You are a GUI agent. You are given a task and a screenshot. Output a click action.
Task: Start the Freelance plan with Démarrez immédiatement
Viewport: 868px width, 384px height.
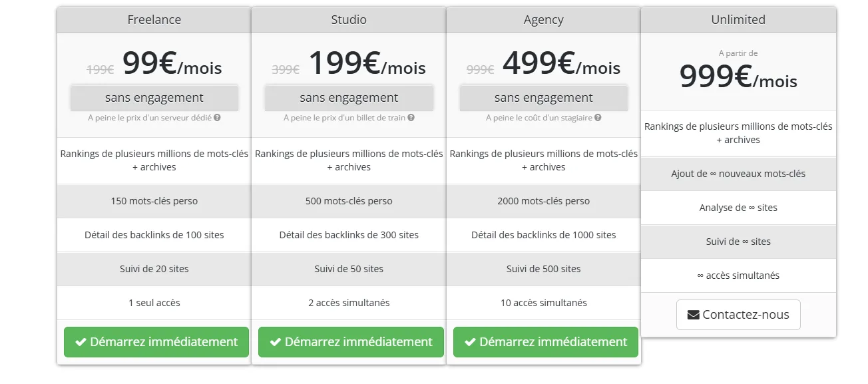point(156,342)
